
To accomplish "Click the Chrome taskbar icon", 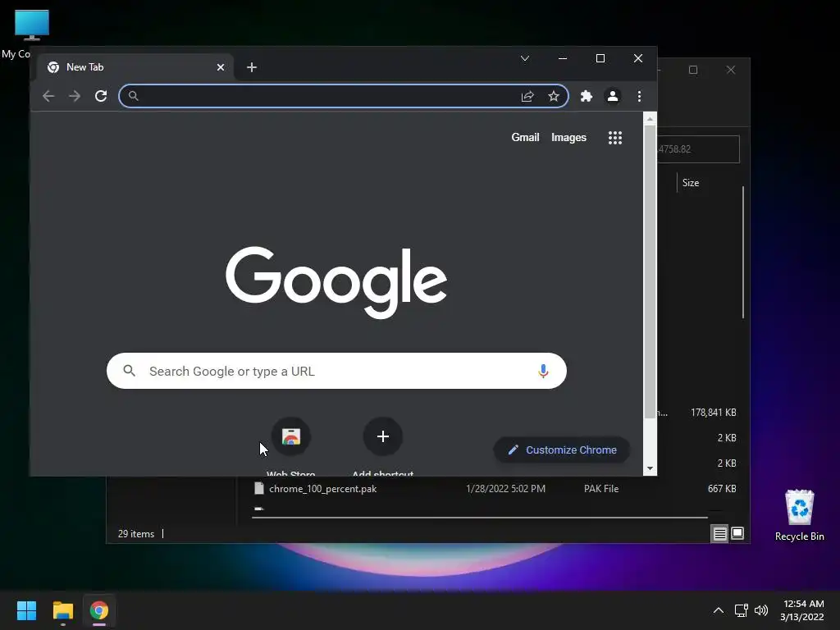I will (x=99, y=610).
